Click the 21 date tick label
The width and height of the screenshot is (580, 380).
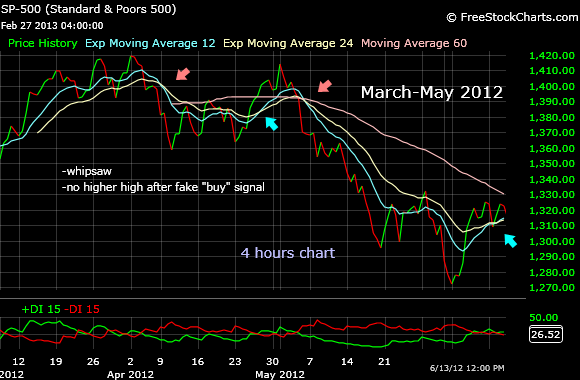point(384,361)
